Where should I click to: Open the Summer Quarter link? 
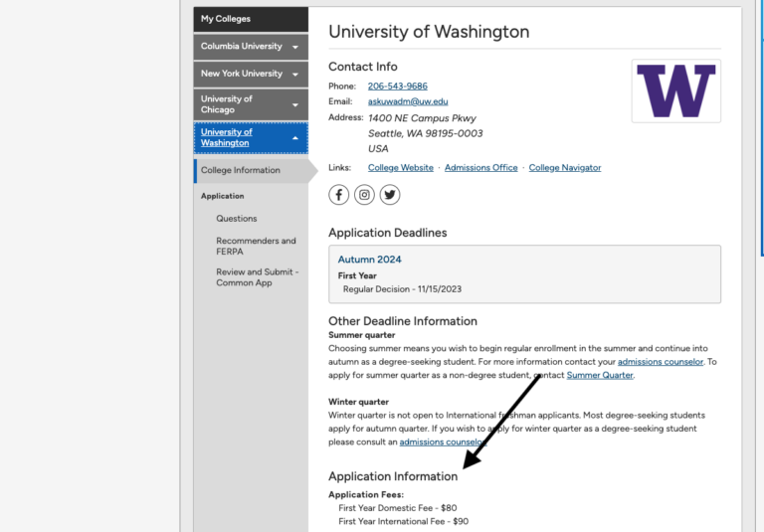point(600,375)
